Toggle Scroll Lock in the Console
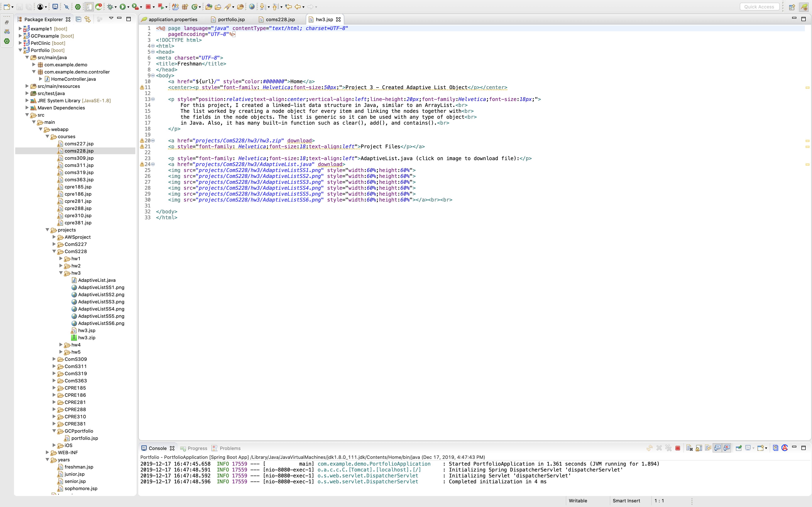 699,448
